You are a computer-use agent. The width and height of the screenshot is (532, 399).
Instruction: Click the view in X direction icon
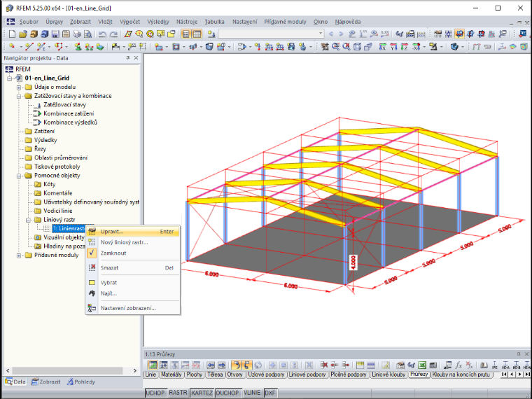click(383, 46)
